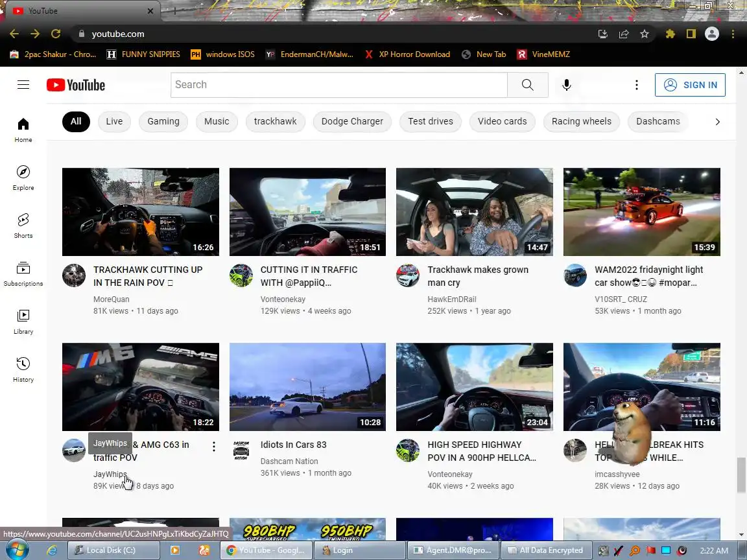Click the Windows Start orb
The height and width of the screenshot is (560, 747).
click(x=17, y=550)
